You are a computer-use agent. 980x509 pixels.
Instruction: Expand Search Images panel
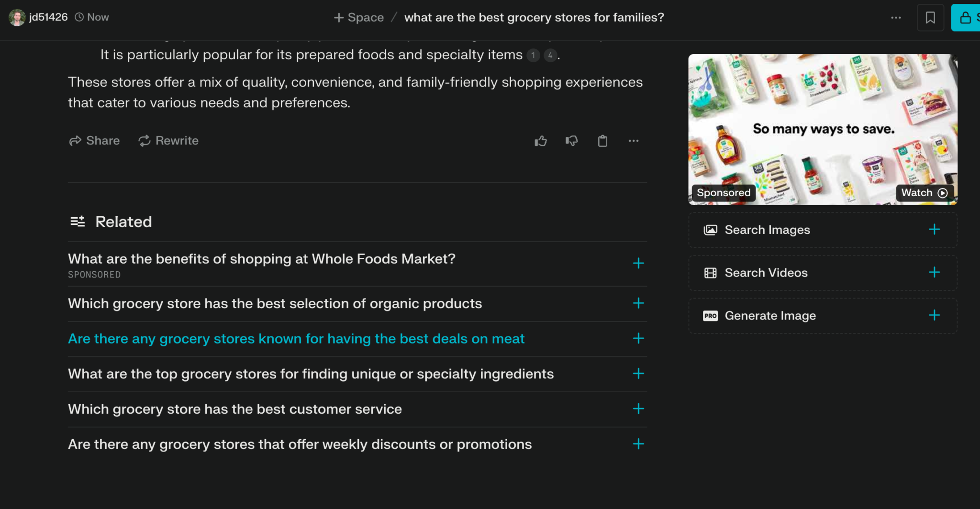(x=823, y=230)
